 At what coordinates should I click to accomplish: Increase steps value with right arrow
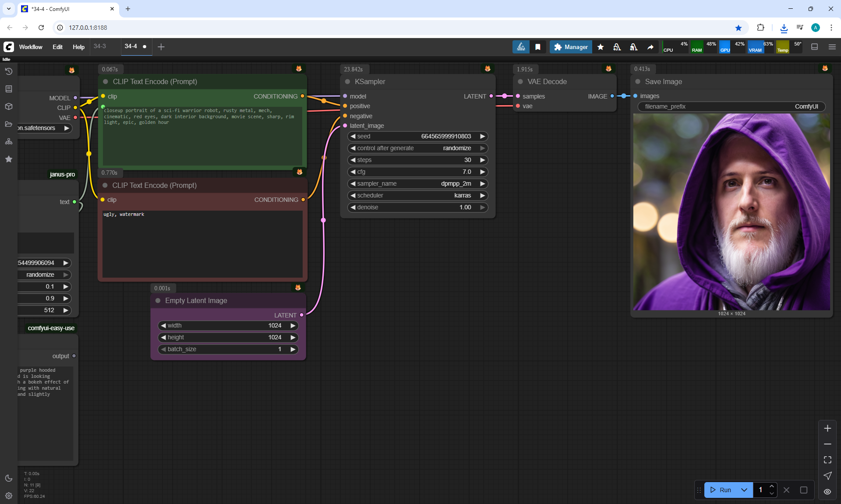[x=483, y=160]
